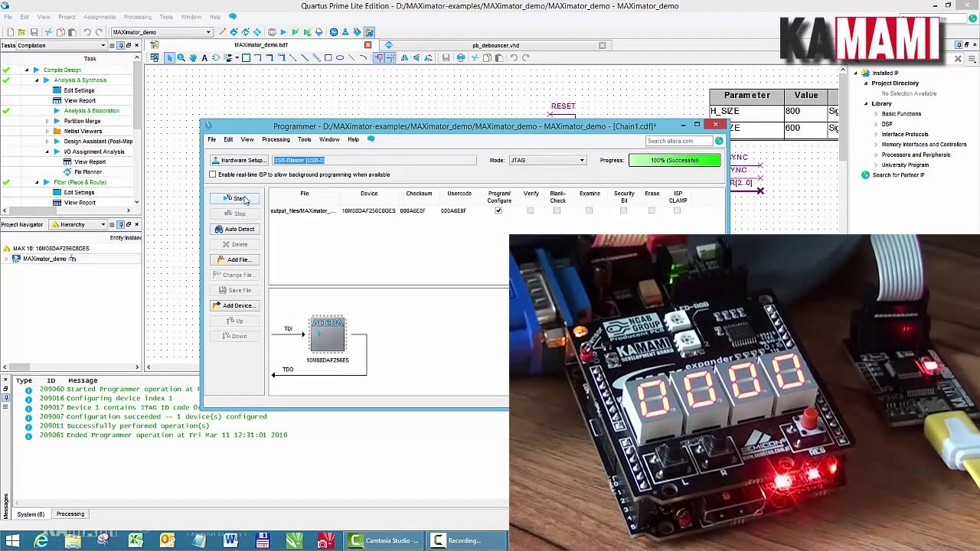Click the Save File button

coord(236,290)
